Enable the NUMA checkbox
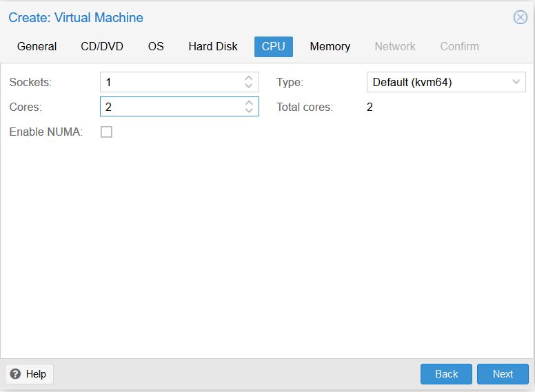 [106, 132]
